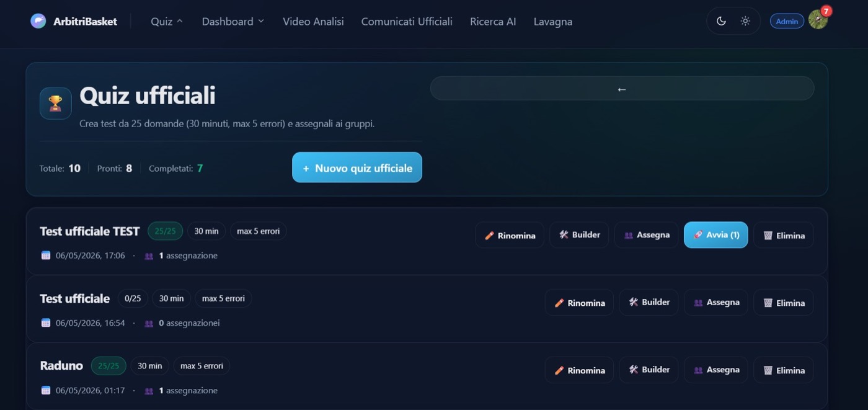The image size is (868, 410).
Task: Click 30 min tag on Raduno
Action: [150, 366]
